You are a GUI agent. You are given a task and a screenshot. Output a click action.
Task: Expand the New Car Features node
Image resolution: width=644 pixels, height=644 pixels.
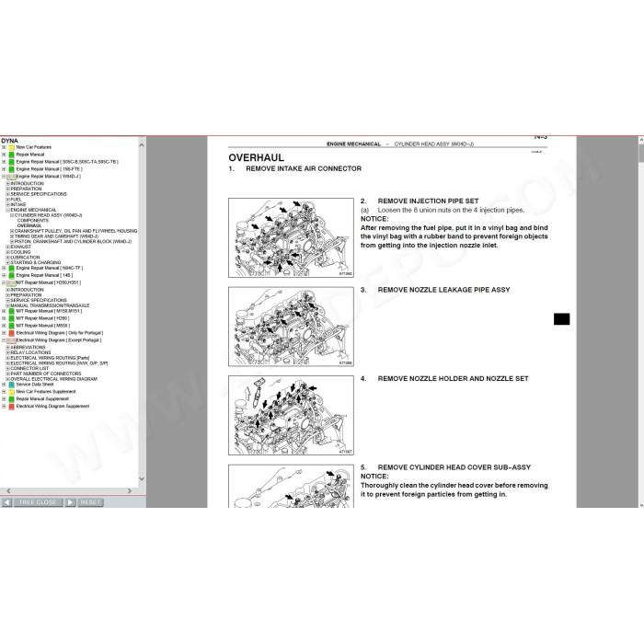tap(4, 147)
